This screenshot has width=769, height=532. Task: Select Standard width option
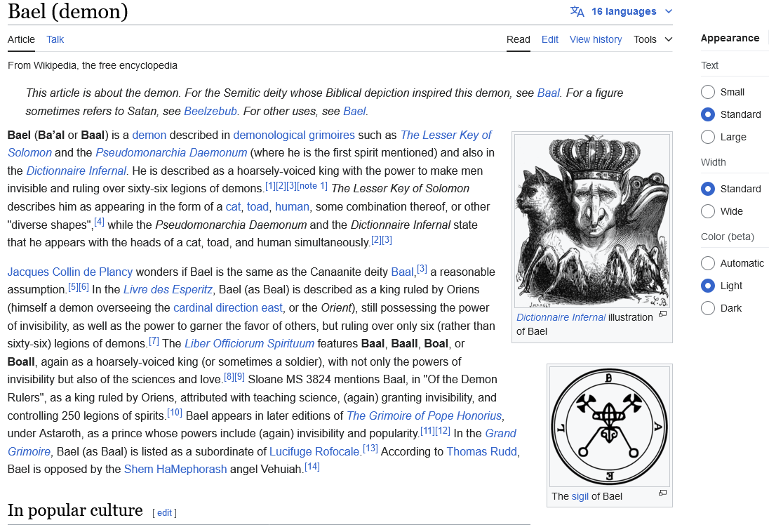(708, 189)
